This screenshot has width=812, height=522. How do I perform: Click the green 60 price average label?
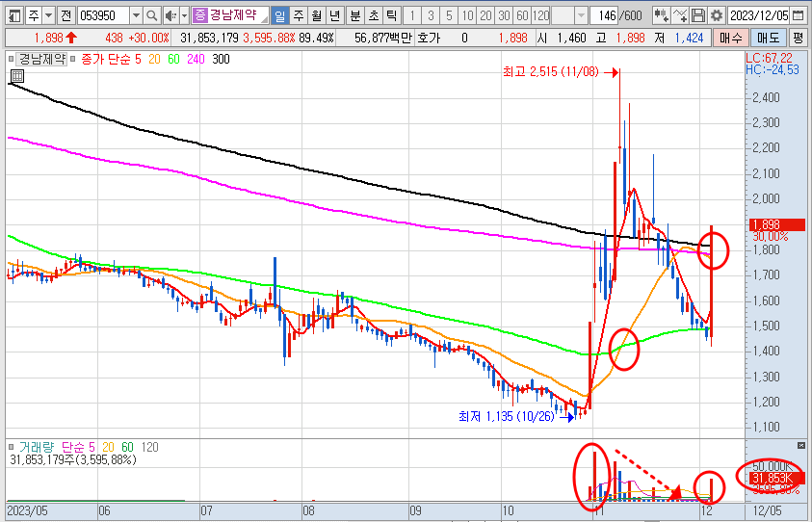click(x=173, y=59)
